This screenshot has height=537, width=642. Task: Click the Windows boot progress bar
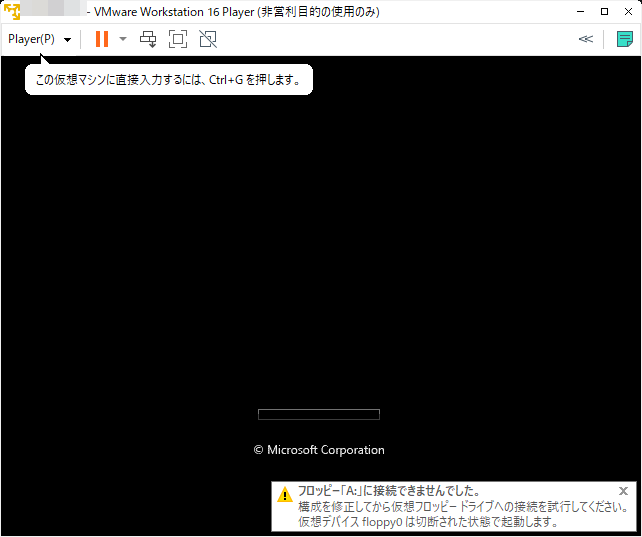(319, 414)
